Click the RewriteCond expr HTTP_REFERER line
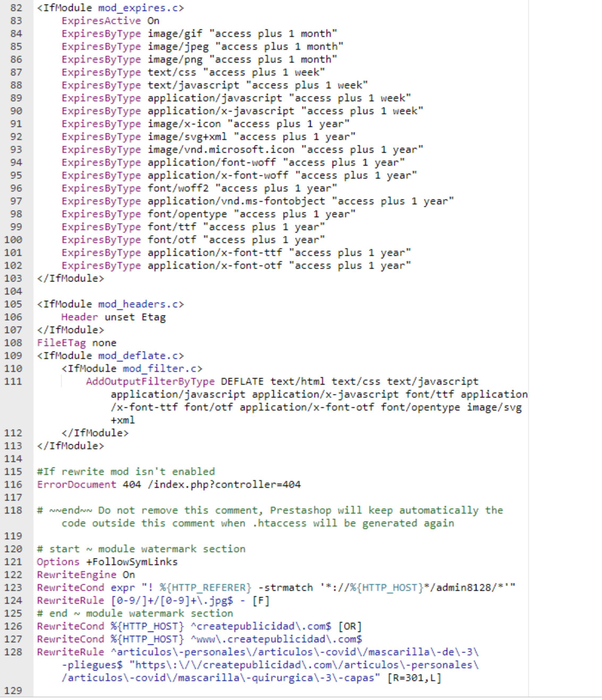This screenshot has width=602, height=700. tap(276, 588)
